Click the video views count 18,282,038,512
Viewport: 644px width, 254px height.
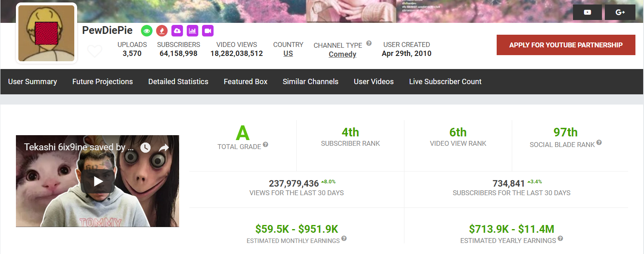coord(237,53)
